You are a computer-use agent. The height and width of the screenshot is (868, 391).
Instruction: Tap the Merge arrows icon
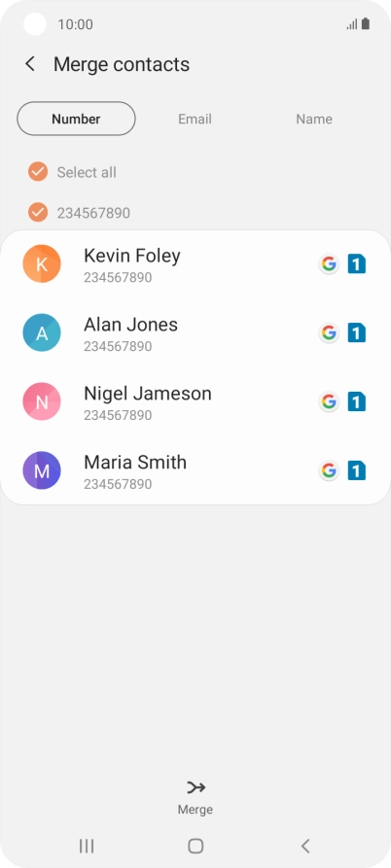point(195,787)
